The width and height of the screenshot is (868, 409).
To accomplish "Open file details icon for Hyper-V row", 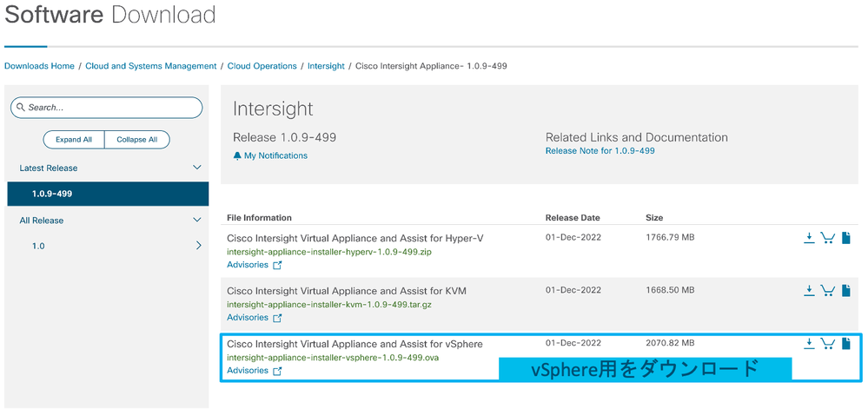I will point(846,238).
